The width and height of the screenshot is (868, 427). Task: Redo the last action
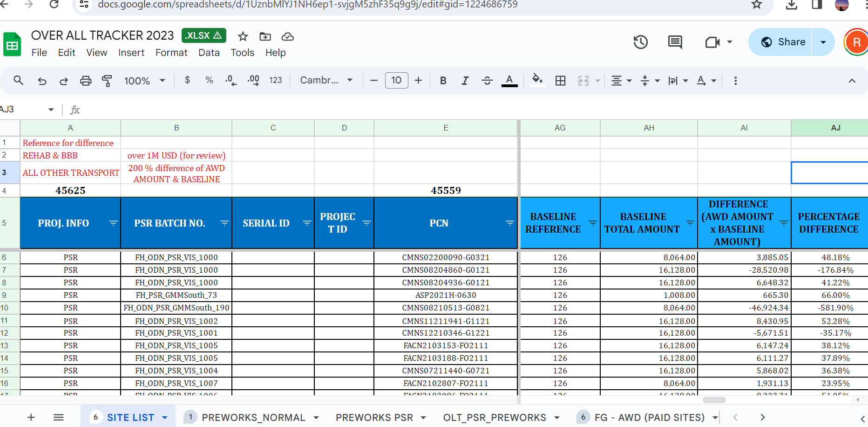(x=64, y=81)
